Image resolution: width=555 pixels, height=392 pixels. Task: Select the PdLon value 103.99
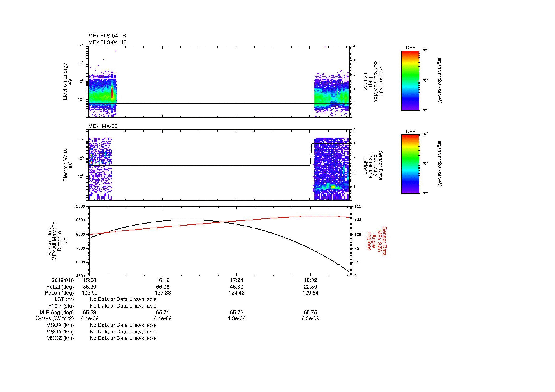pyautogui.click(x=89, y=293)
